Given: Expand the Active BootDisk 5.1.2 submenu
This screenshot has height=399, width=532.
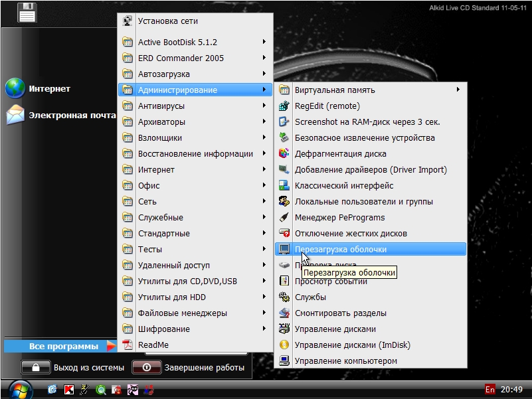Looking at the screenshot, I should [x=195, y=42].
